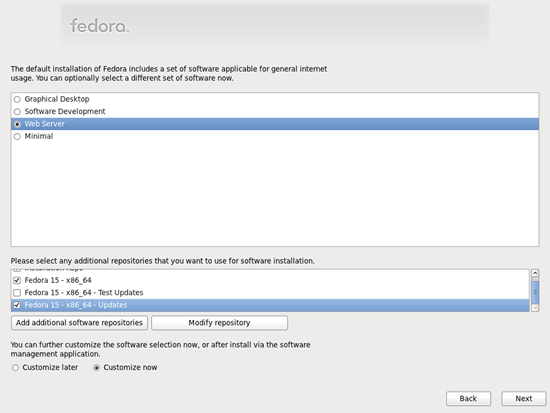Screen dimensions: 550x413
Task: Click the repository list scrollbar thumb
Action: pos(535,292)
